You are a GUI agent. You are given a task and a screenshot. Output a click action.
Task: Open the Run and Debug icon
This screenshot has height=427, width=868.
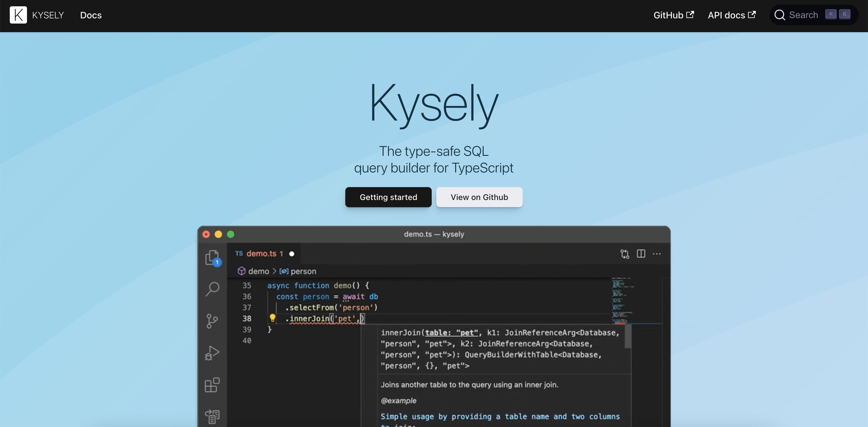click(x=212, y=353)
